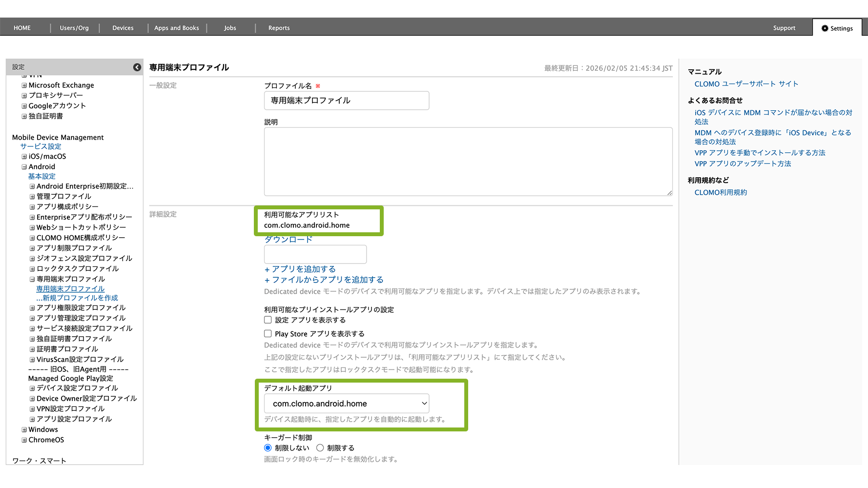Select the 制限する keyguard radio button
Image resolution: width=868 pixels, height=488 pixels.
(x=320, y=448)
